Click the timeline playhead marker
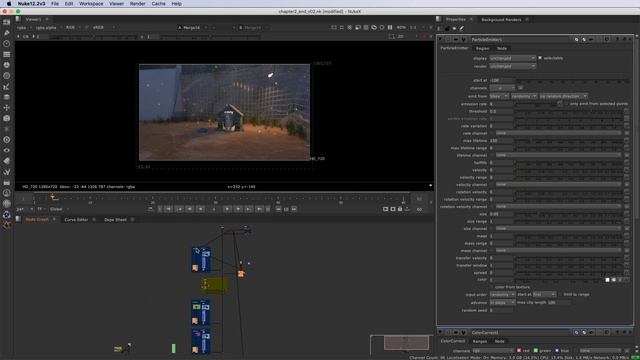This screenshot has width=640, height=360. pos(53,197)
